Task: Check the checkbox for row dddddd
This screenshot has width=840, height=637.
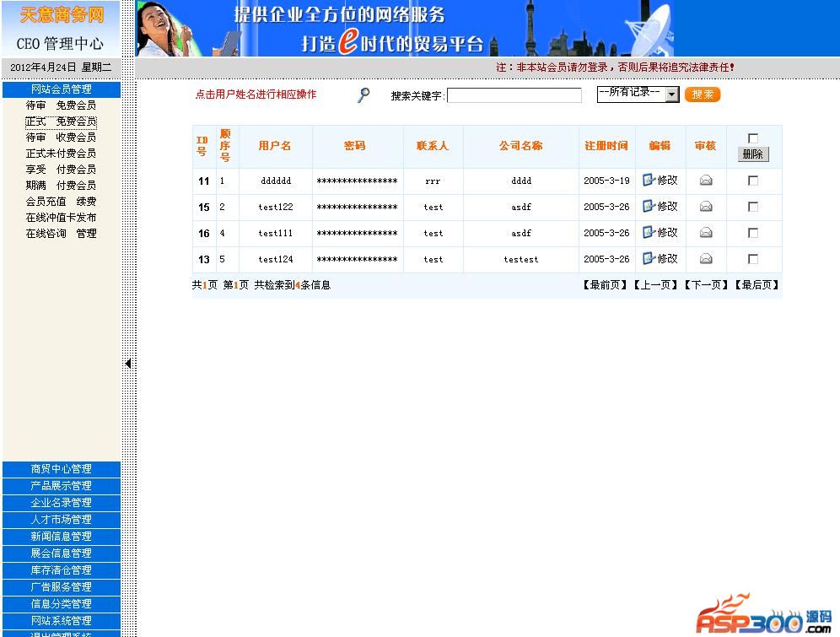Action: coord(752,181)
